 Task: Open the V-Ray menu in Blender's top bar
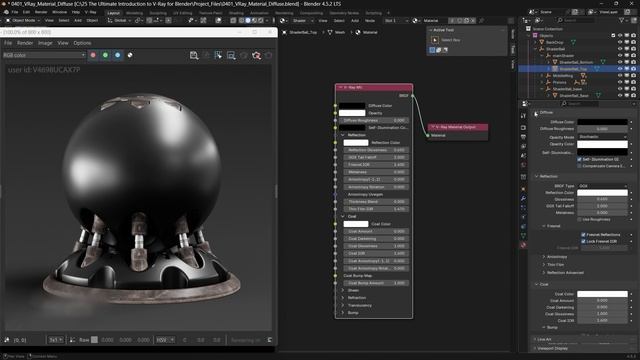click(91, 12)
